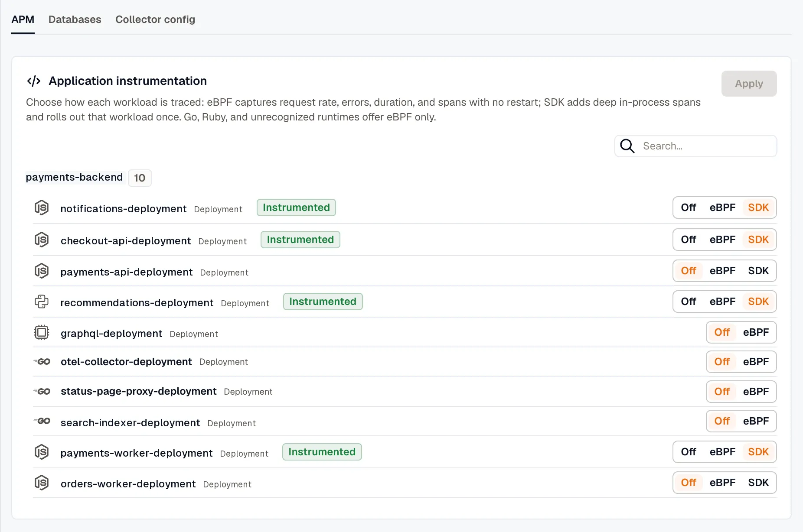Select SDK for recommendations-deployment

[x=758, y=302]
